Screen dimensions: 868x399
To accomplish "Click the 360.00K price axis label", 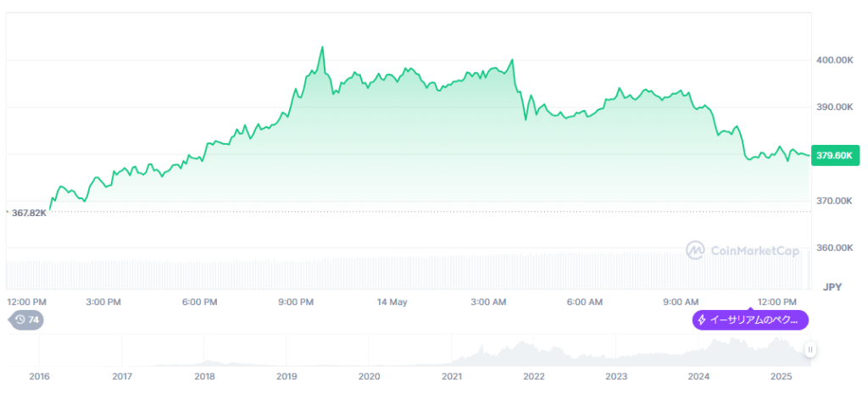I will (833, 248).
